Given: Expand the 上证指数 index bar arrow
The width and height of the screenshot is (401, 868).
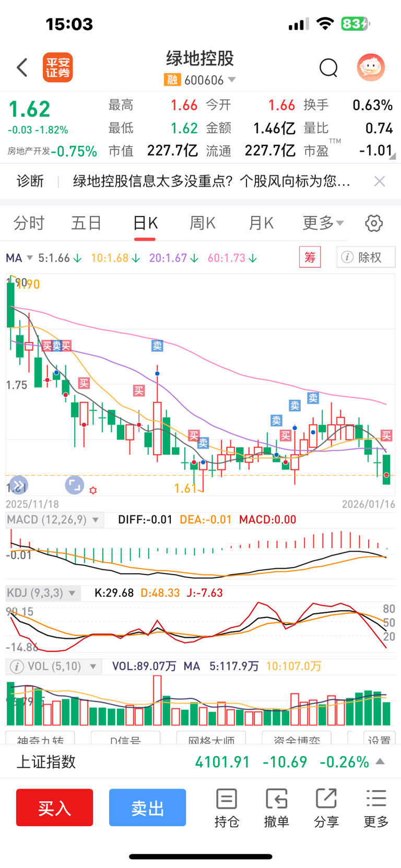Looking at the screenshot, I should [381, 762].
